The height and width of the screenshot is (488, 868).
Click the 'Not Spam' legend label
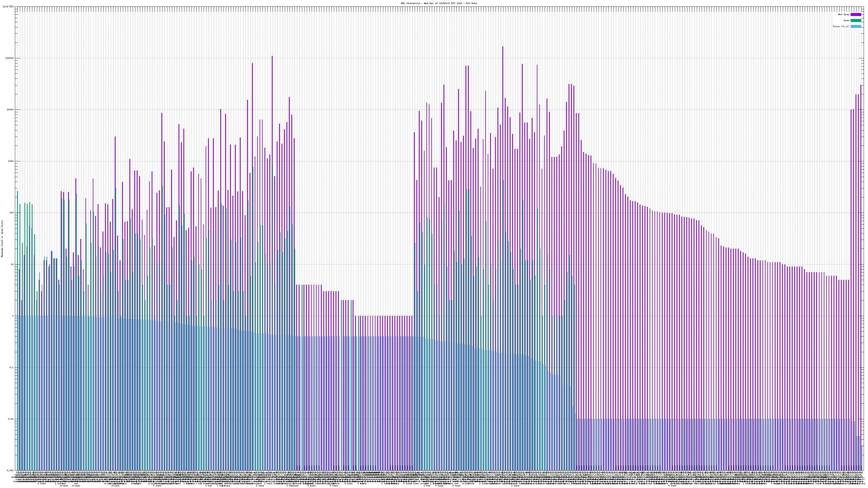coord(844,14)
